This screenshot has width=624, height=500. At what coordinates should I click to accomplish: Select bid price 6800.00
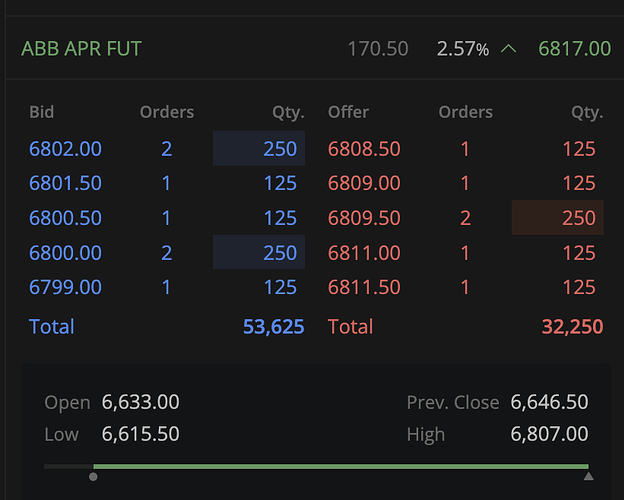pos(65,253)
